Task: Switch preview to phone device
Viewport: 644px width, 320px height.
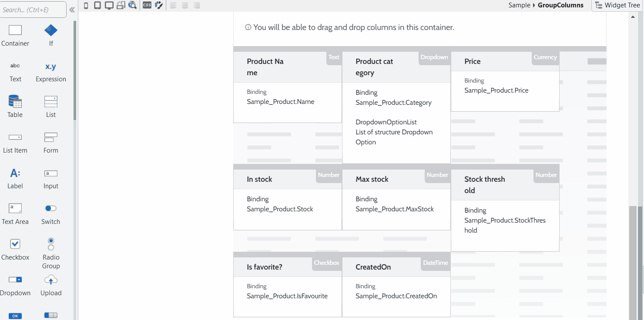Action: (x=86, y=5)
